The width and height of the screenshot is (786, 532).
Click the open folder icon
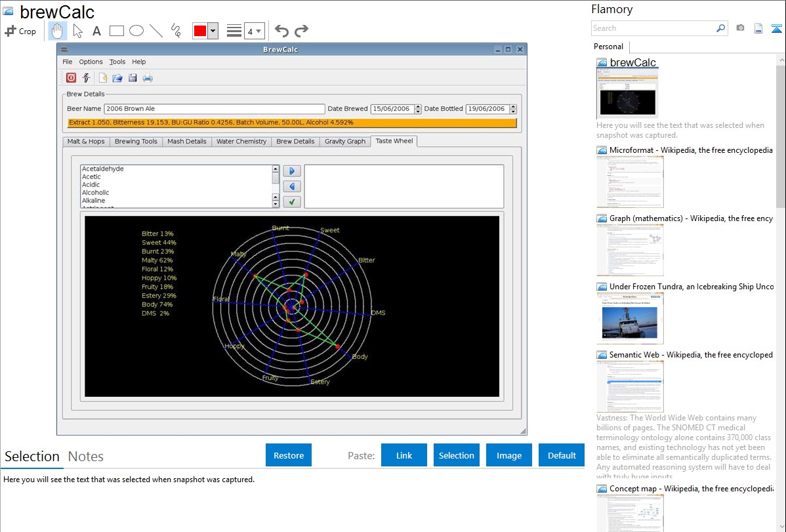117,77
